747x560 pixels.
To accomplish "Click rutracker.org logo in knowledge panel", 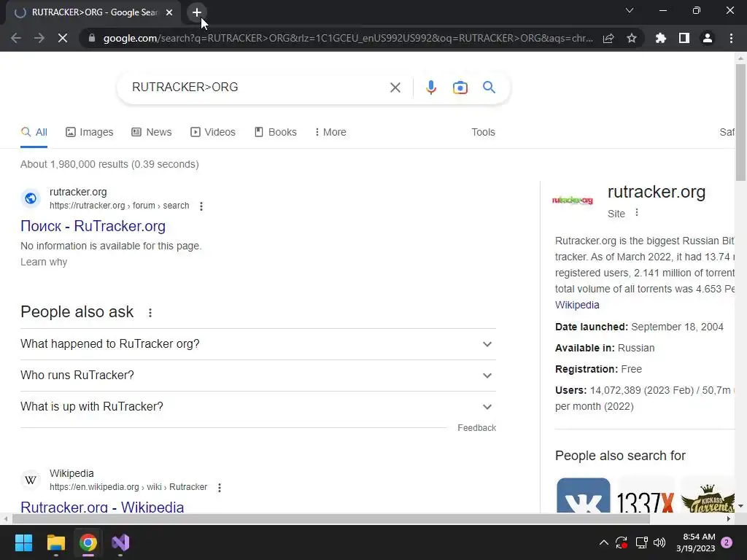I will point(572,201).
